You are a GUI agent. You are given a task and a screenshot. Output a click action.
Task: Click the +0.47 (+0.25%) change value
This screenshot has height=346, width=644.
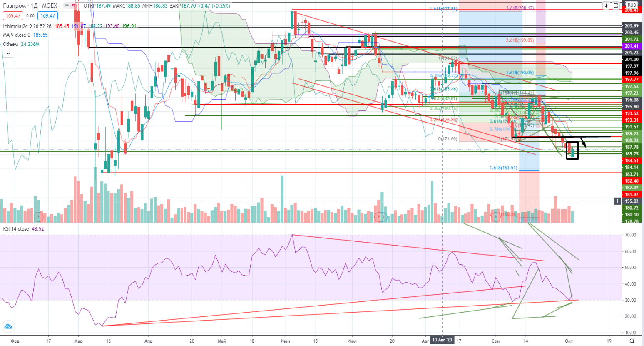(214, 6)
